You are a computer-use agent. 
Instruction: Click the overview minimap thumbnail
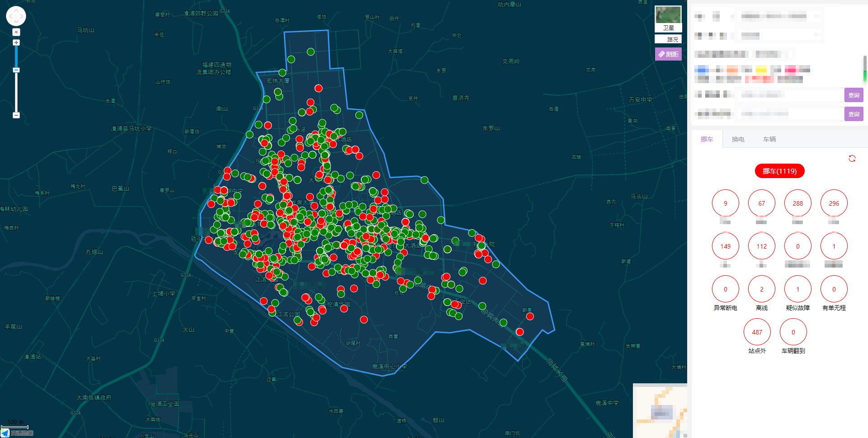[x=660, y=410]
